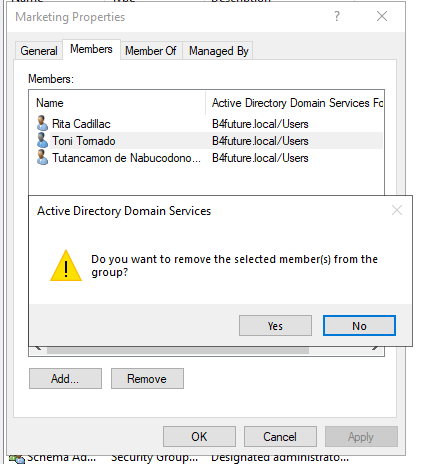Click Toni Tornado's user icon
Viewport: 440px width, 464px height.
tap(42, 140)
